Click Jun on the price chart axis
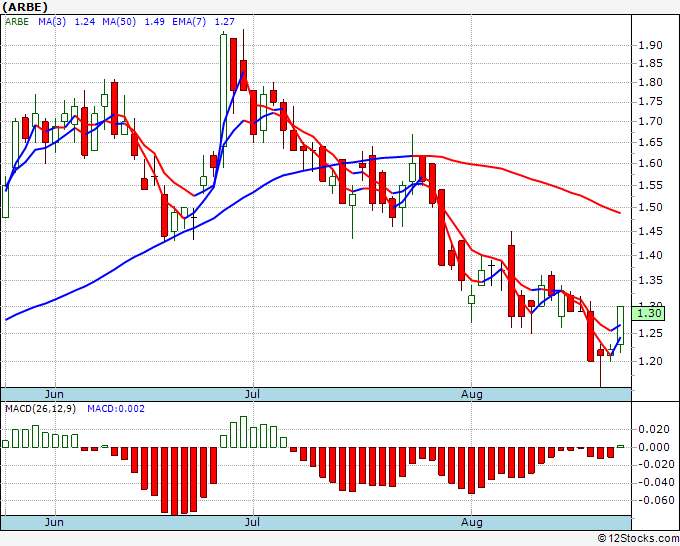Viewport: 680px width, 546px height. tap(54, 394)
